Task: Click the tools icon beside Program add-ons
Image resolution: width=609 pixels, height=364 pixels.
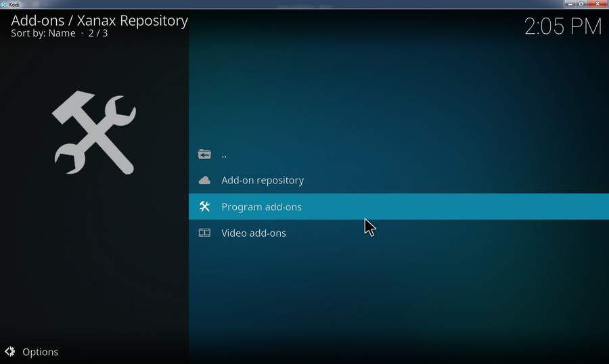Action: point(204,206)
